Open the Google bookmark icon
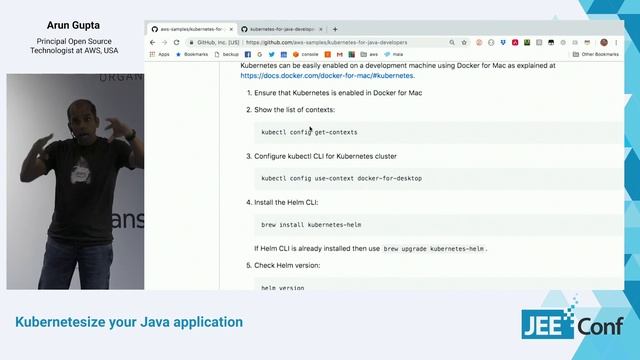This screenshot has width=640, height=360. [260, 54]
